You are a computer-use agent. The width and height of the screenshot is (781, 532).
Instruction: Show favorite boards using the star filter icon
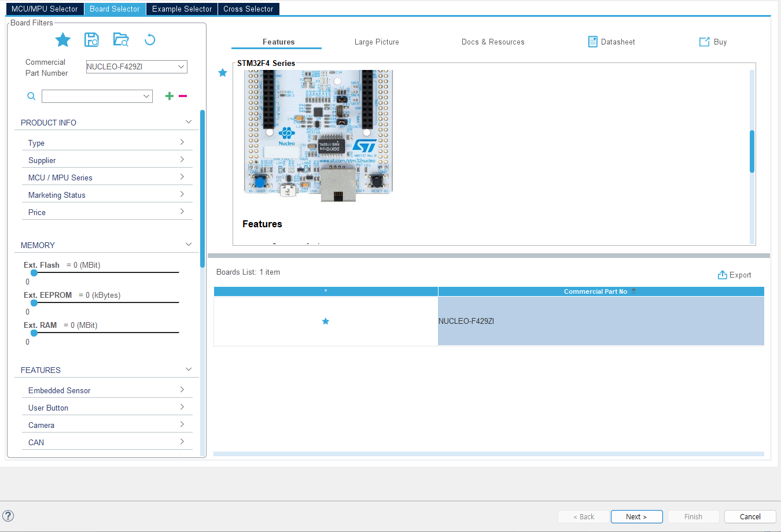click(x=62, y=40)
